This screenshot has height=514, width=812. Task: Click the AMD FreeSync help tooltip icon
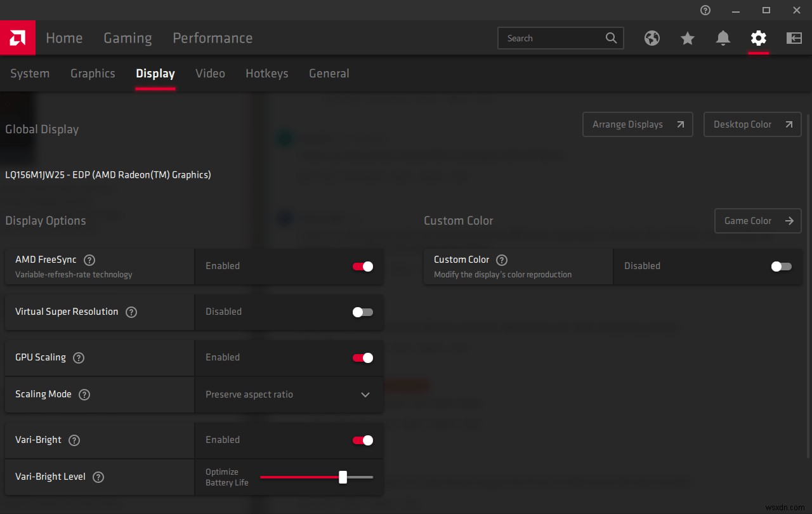[x=89, y=260]
